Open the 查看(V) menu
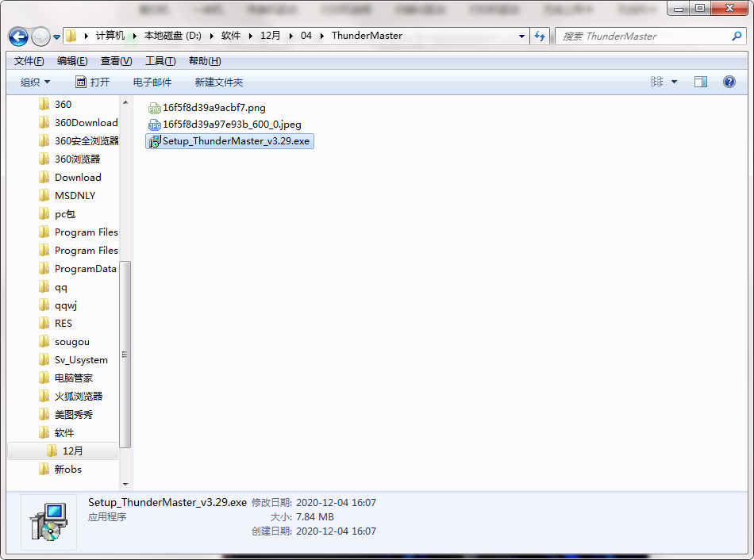The height and width of the screenshot is (560, 754). tap(117, 61)
